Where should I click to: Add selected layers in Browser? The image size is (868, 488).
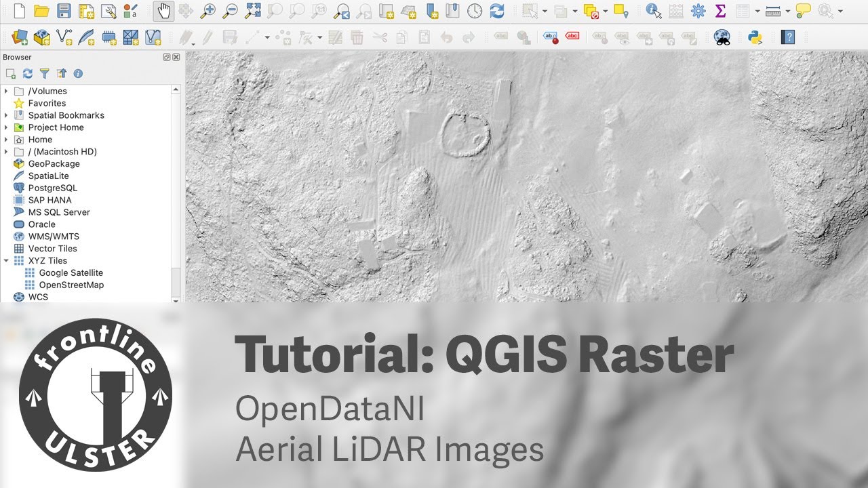(x=11, y=73)
